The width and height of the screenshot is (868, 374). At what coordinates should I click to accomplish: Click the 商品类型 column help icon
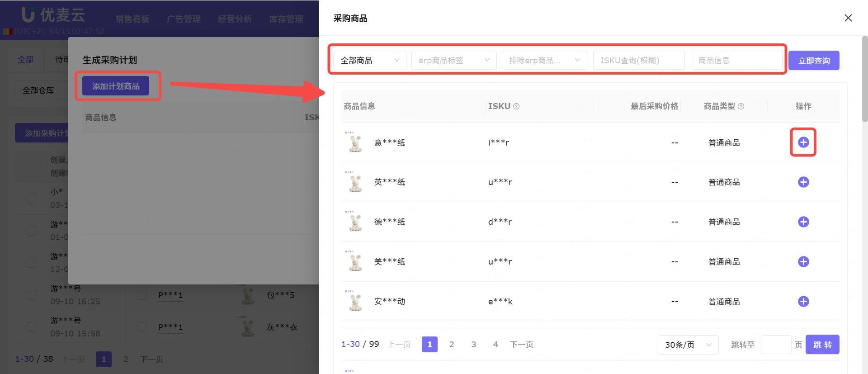(741, 106)
